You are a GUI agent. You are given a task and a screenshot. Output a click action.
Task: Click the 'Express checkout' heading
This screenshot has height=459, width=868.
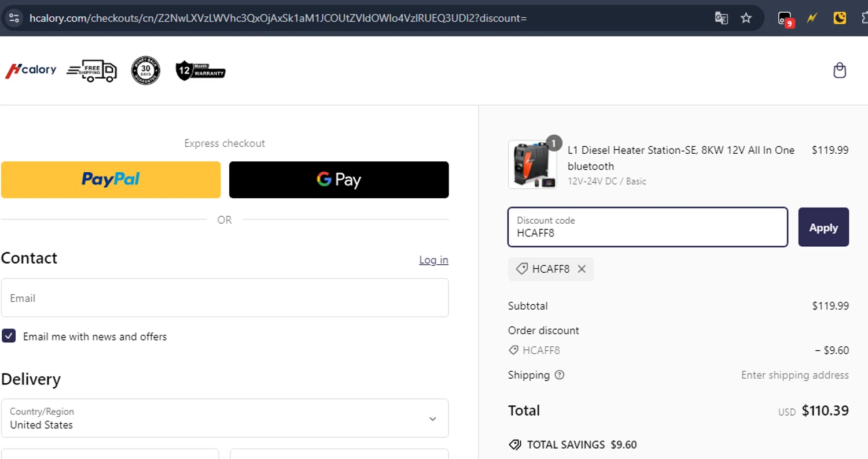tap(225, 143)
